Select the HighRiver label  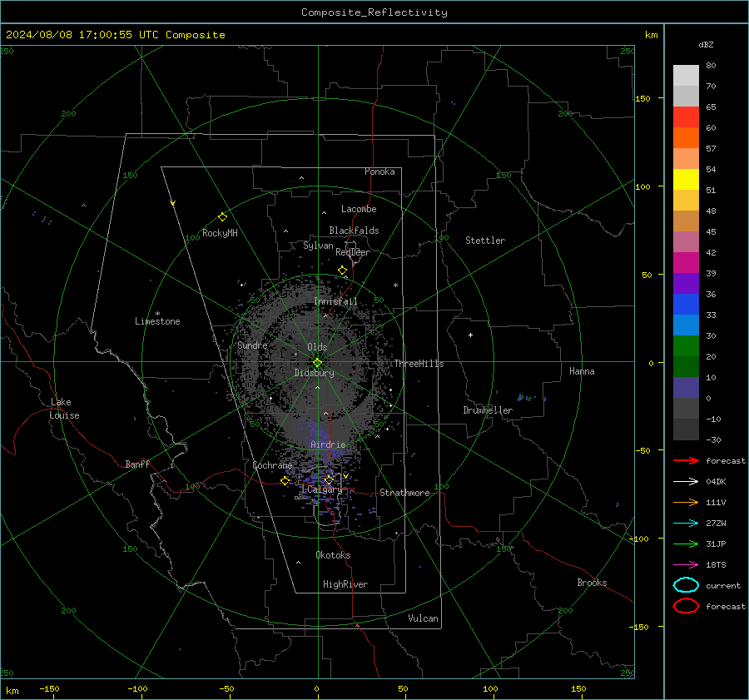click(x=345, y=584)
